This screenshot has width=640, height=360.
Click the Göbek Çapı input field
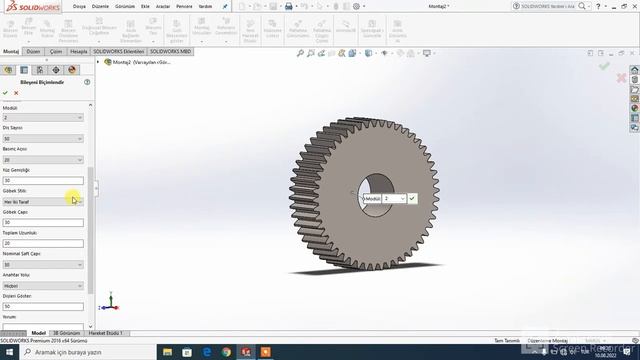click(43, 222)
